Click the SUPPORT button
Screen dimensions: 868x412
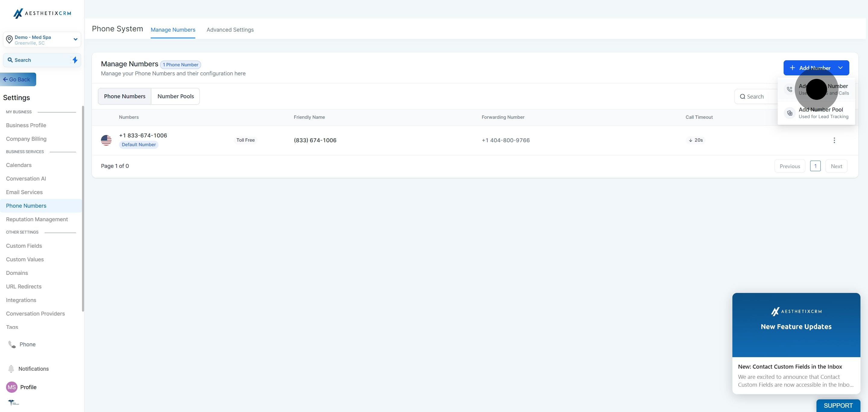838,405
